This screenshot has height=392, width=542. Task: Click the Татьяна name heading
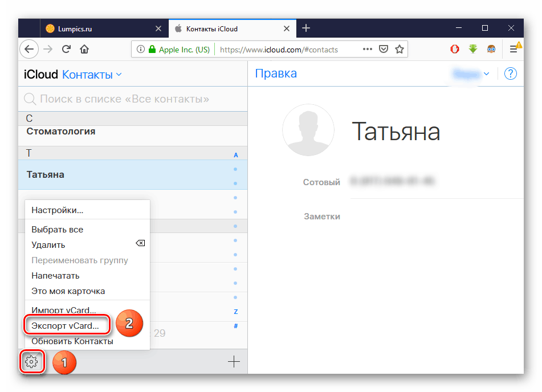[x=396, y=132]
